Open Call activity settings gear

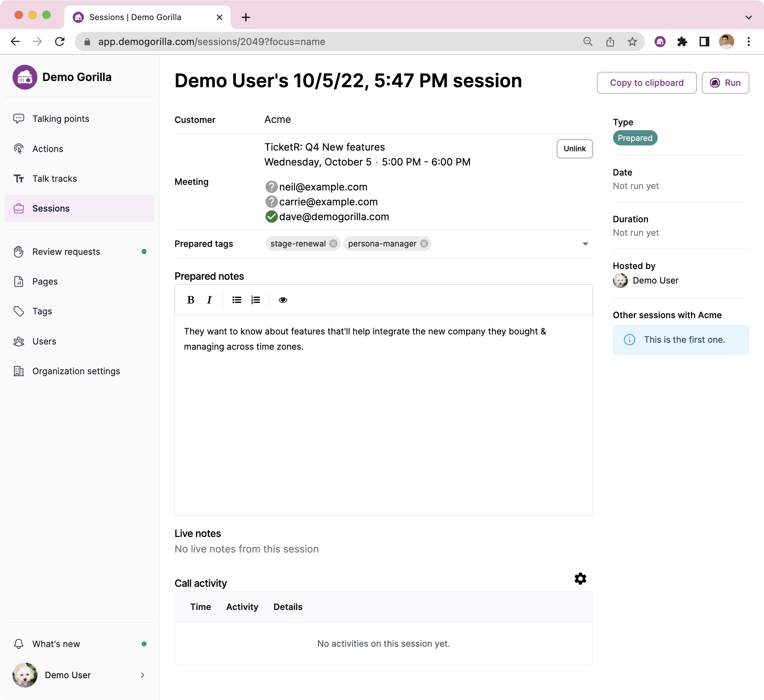pyautogui.click(x=580, y=578)
